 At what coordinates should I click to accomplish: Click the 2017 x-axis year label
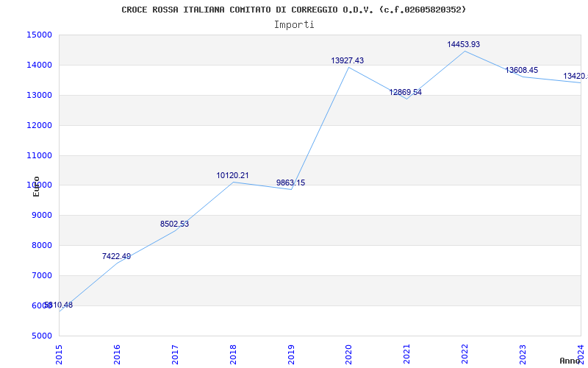[x=175, y=354]
